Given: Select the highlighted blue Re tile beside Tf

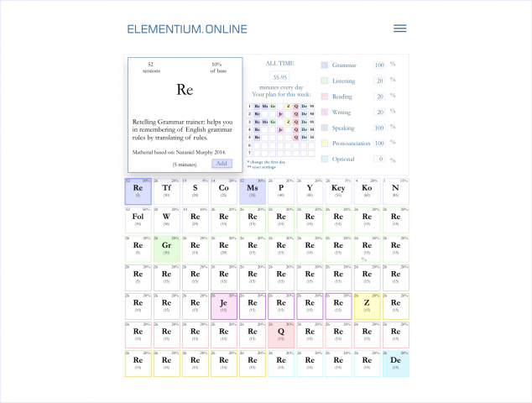Looking at the screenshot, I should [x=138, y=191].
